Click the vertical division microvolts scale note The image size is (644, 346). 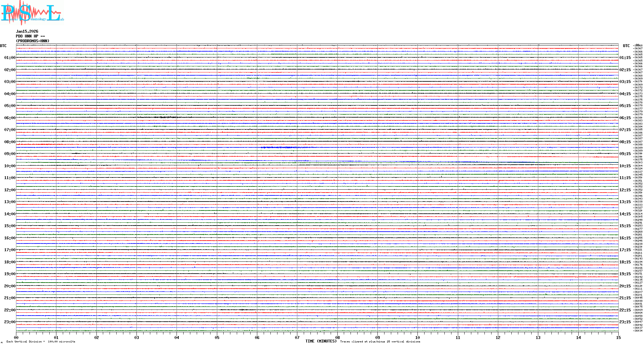pos(41,342)
